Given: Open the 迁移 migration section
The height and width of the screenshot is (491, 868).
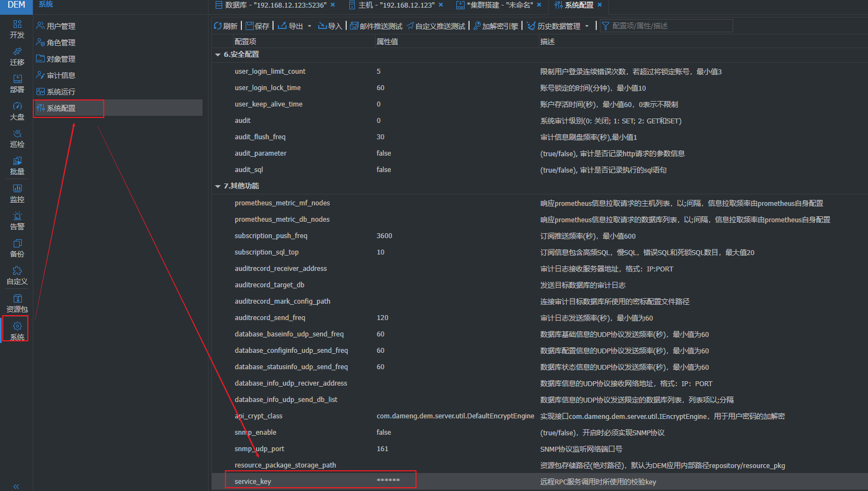Looking at the screenshot, I should point(17,56).
